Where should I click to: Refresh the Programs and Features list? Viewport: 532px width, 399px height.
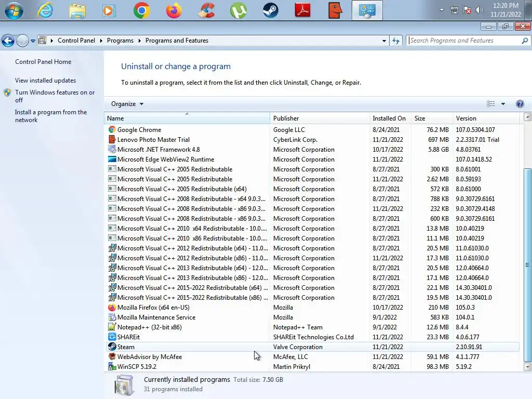[395, 41]
